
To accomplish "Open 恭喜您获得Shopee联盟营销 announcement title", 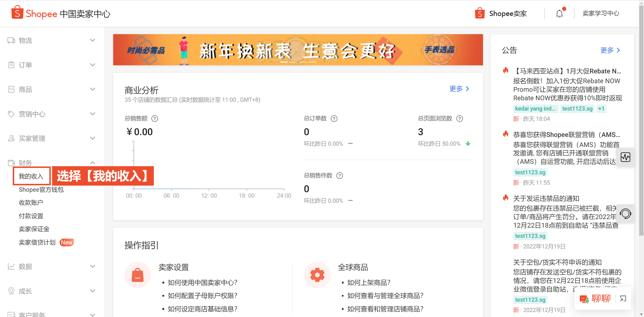I will (566, 135).
